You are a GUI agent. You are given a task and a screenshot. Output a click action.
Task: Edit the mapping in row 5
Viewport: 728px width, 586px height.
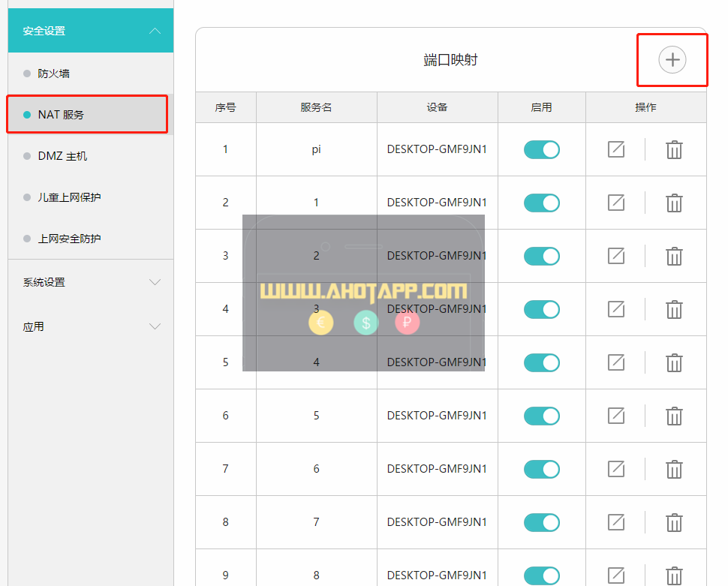tap(616, 362)
